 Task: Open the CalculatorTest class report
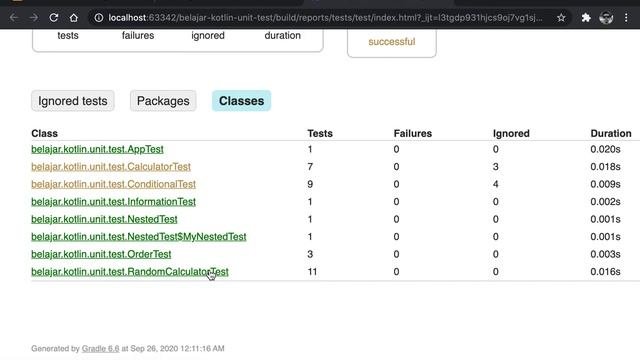coord(111,167)
